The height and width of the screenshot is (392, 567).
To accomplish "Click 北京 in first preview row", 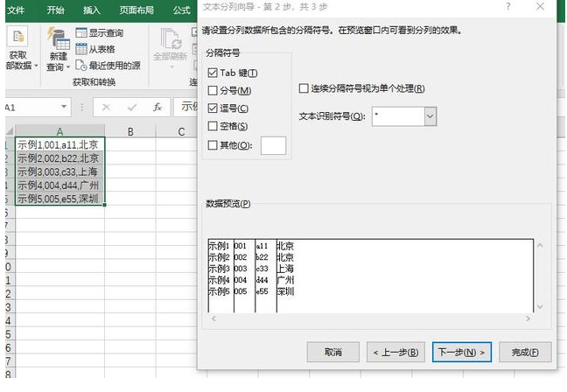I will click(x=285, y=246).
